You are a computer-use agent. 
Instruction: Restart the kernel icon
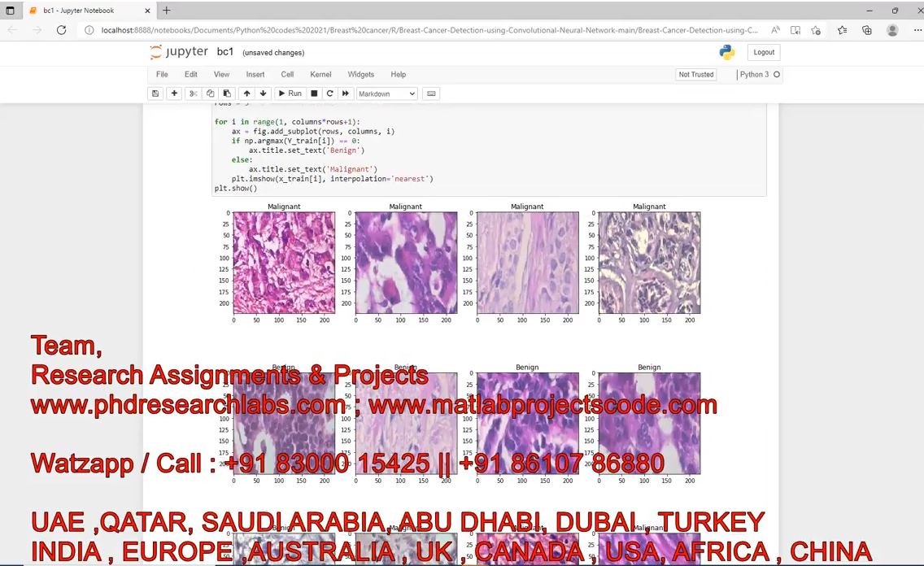[x=330, y=94]
